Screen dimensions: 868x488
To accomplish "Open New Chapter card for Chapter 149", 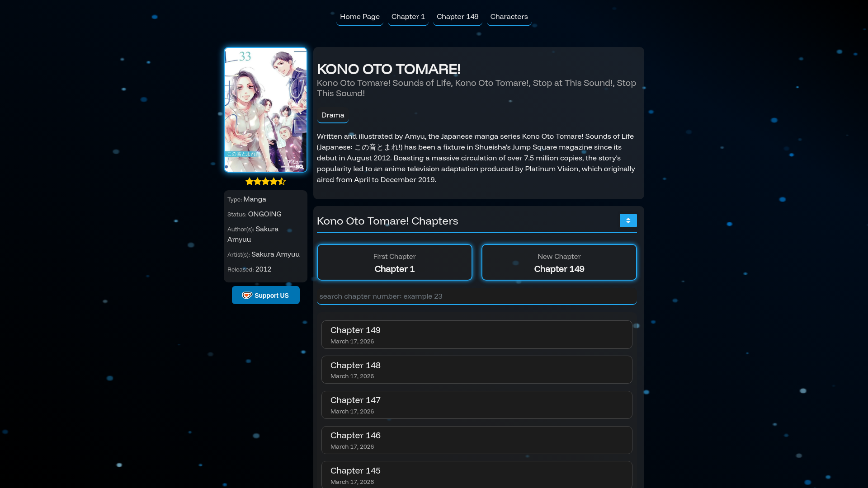I will tap(559, 263).
